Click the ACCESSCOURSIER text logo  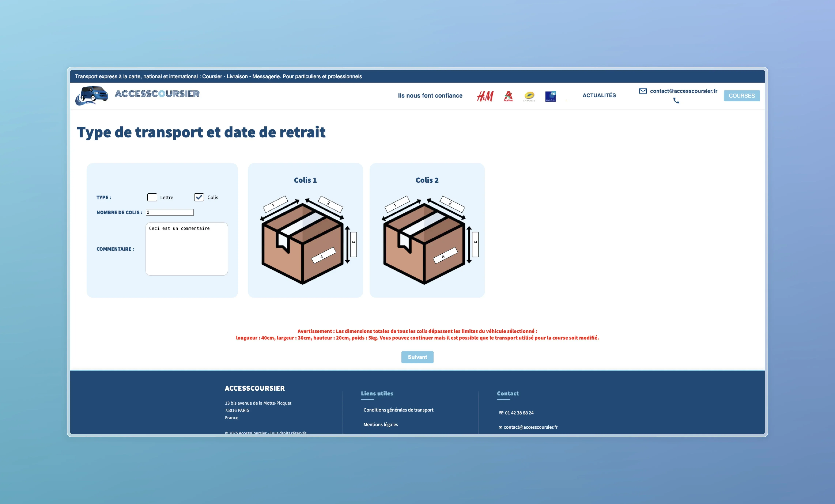157,94
